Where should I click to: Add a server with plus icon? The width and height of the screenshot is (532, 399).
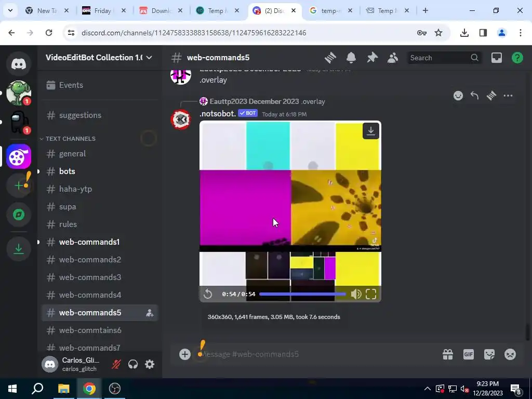pyautogui.click(x=19, y=185)
